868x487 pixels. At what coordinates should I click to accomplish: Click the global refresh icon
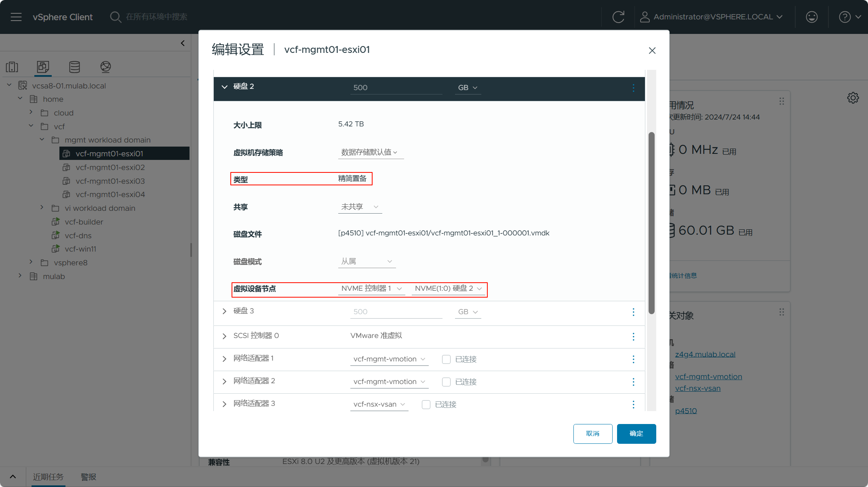click(x=618, y=17)
